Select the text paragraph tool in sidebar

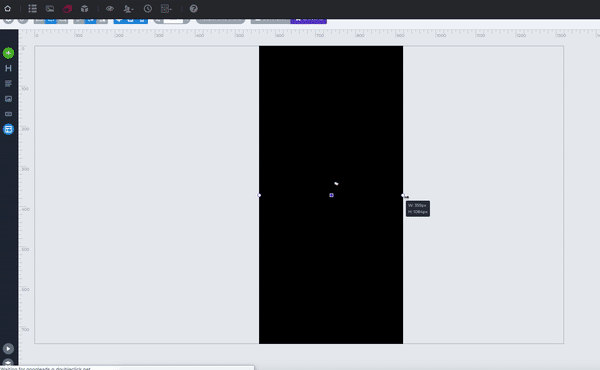[8, 83]
